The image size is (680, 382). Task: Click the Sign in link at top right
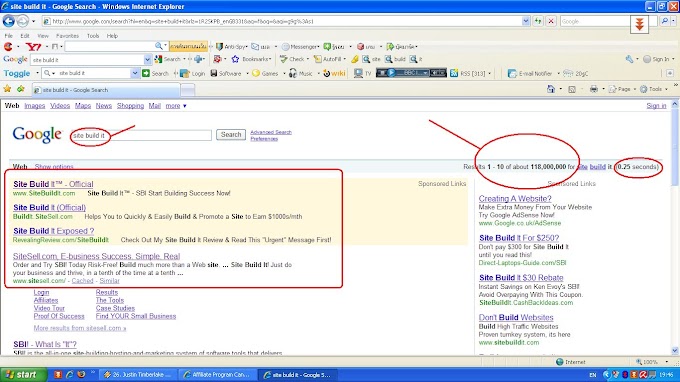pyautogui.click(x=656, y=106)
